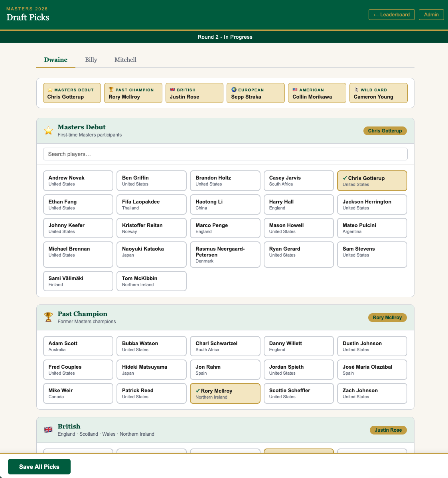Click the British Union Jack flag icon
The height and width of the screenshot is (478, 448).
[x=172, y=90]
